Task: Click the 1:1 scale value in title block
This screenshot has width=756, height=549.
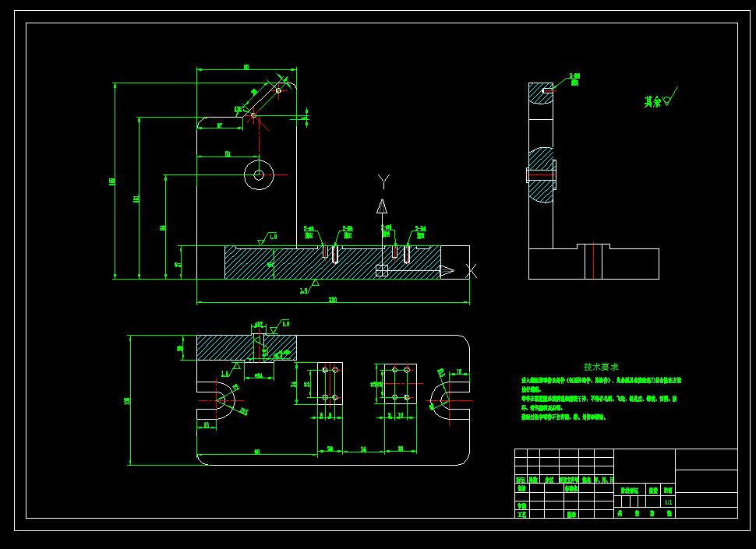Action: (668, 502)
